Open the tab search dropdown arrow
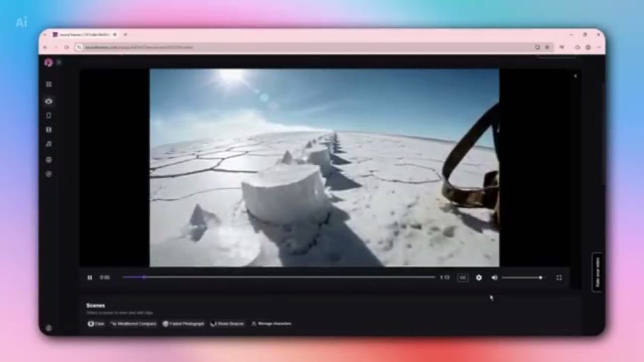The image size is (644, 362). tap(45, 35)
